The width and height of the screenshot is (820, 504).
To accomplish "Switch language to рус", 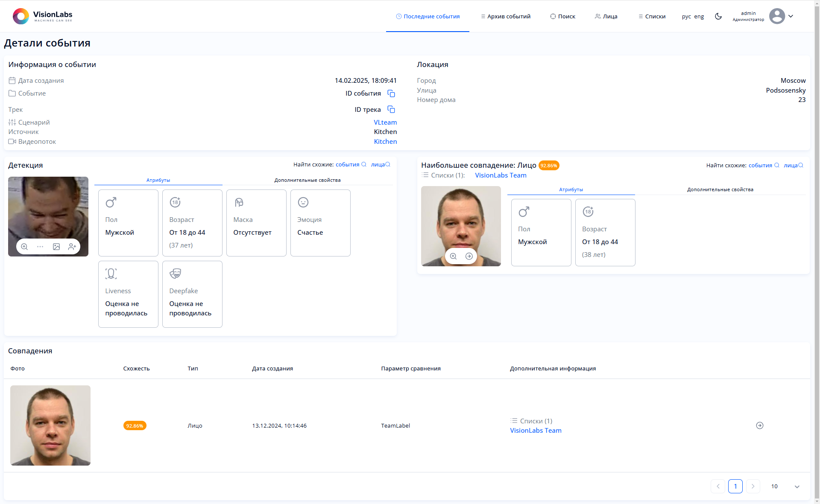I will [x=686, y=16].
